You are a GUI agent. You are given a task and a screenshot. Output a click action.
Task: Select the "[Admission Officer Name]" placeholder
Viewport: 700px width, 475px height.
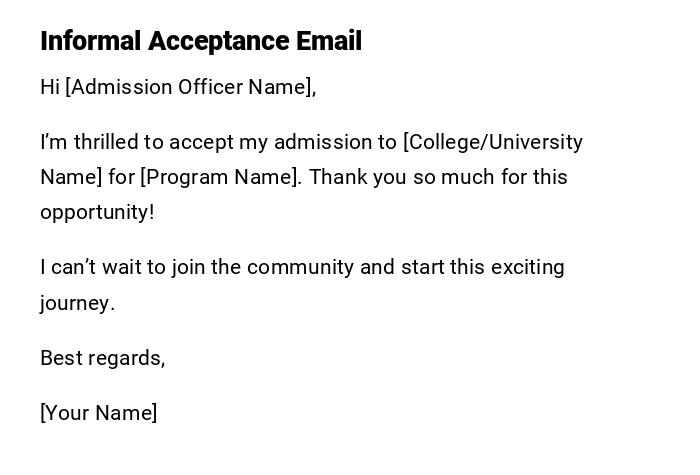190,87
